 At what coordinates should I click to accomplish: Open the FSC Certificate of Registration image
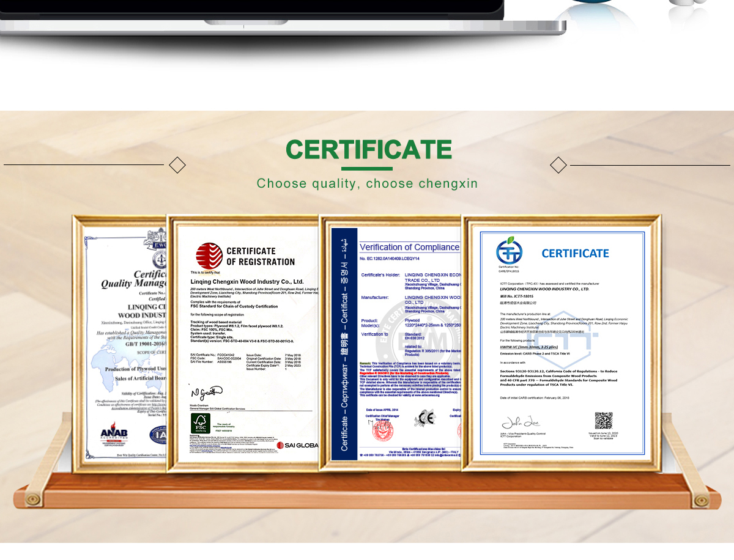tap(243, 343)
